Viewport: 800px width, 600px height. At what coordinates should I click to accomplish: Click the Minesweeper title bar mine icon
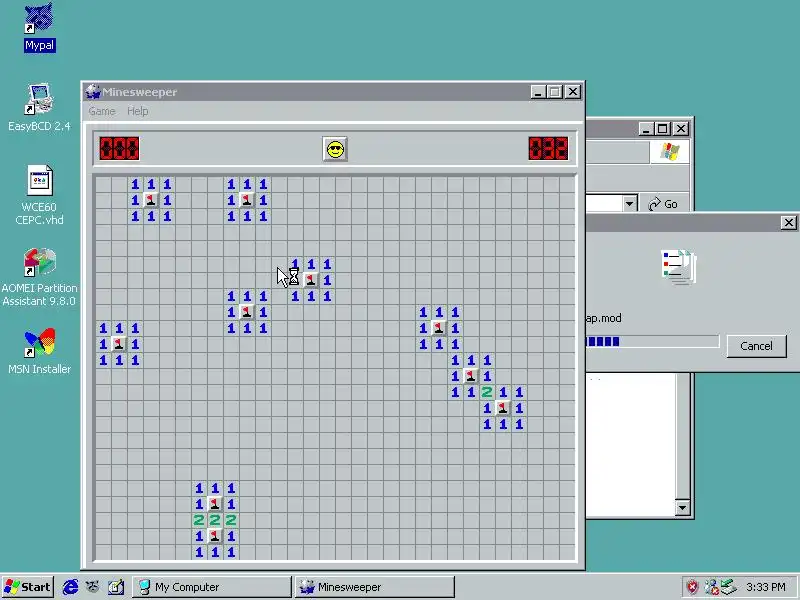93,92
